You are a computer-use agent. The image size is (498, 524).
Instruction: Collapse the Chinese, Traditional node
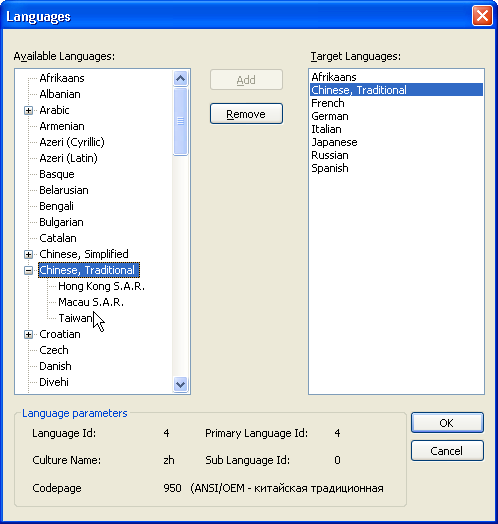click(x=28, y=270)
